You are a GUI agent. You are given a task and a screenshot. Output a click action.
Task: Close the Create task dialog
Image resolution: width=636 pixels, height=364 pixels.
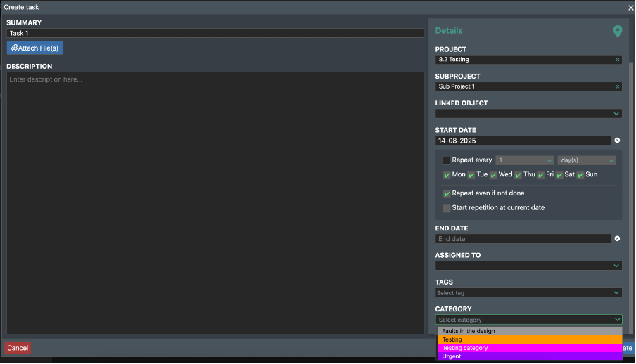coord(631,7)
